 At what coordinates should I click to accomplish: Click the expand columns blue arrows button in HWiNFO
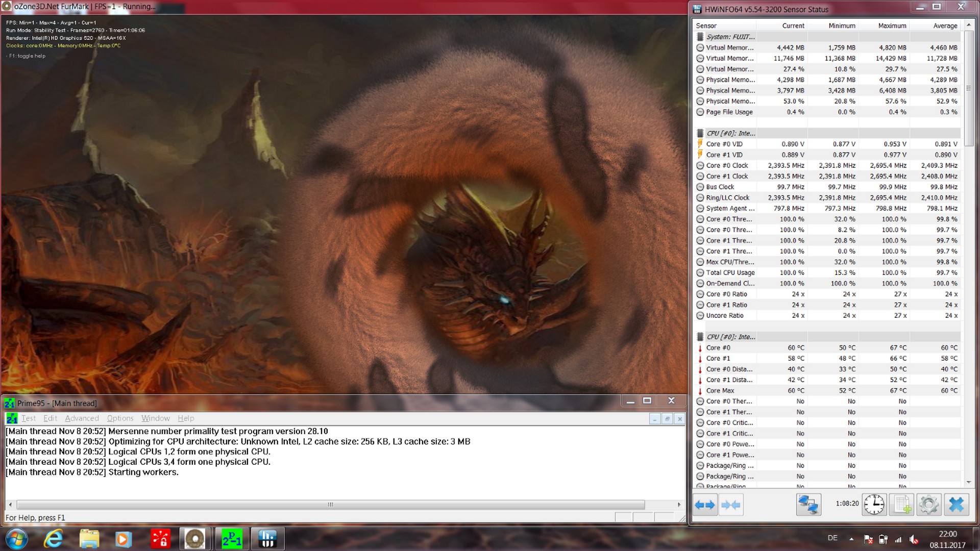coord(705,505)
